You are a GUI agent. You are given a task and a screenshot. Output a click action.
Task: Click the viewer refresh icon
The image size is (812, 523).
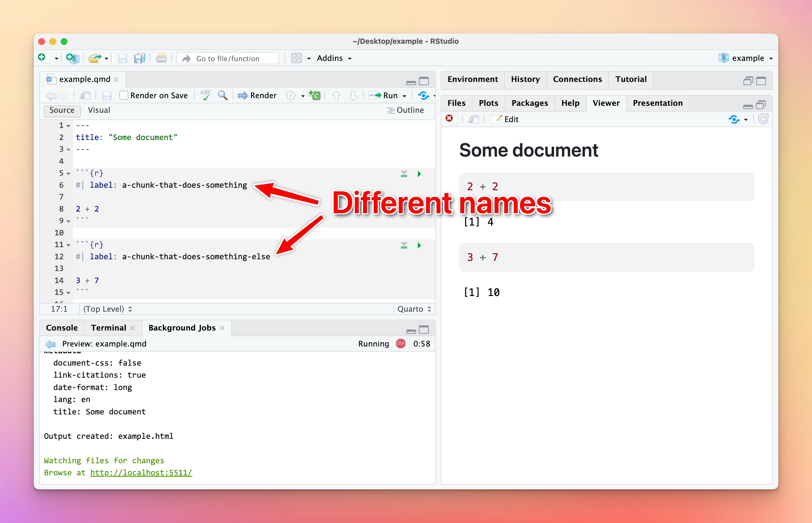click(763, 119)
